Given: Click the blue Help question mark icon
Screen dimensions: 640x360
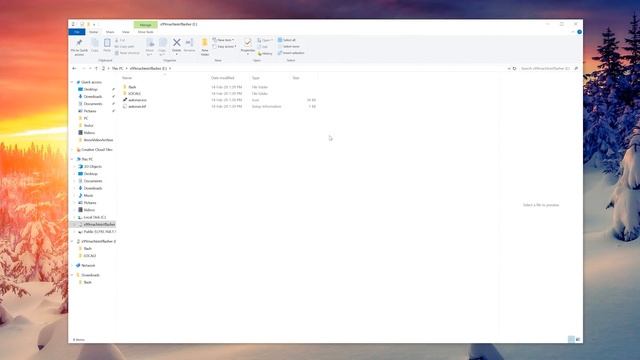Looking at the screenshot, I should pyautogui.click(x=579, y=32).
